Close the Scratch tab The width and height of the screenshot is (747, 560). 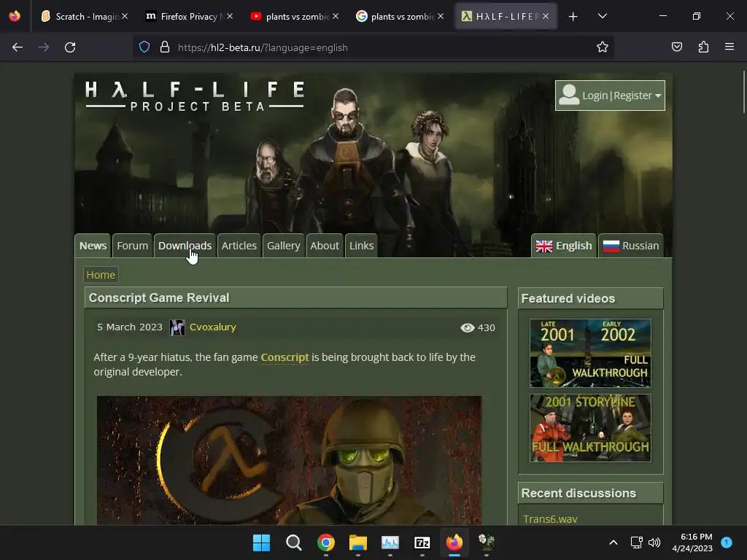[x=124, y=16]
